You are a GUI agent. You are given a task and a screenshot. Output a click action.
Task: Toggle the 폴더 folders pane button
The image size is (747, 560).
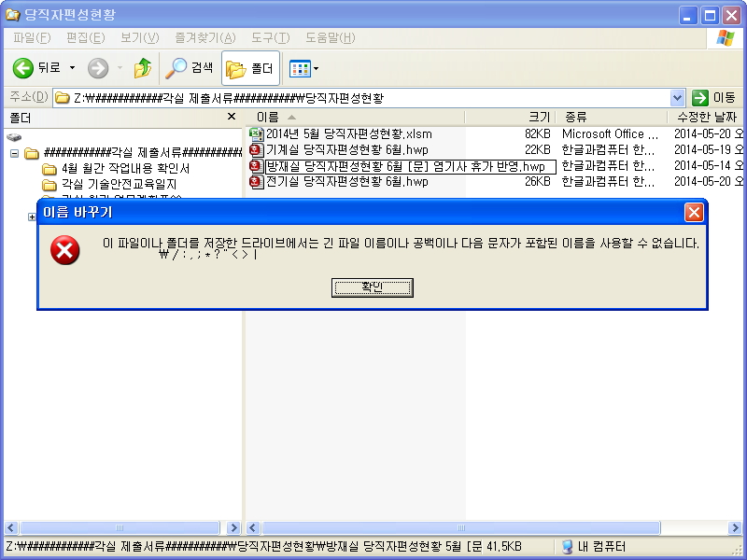[250, 68]
